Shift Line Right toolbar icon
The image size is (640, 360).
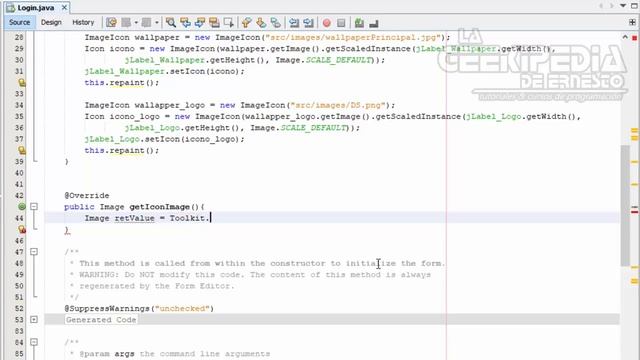(309, 22)
